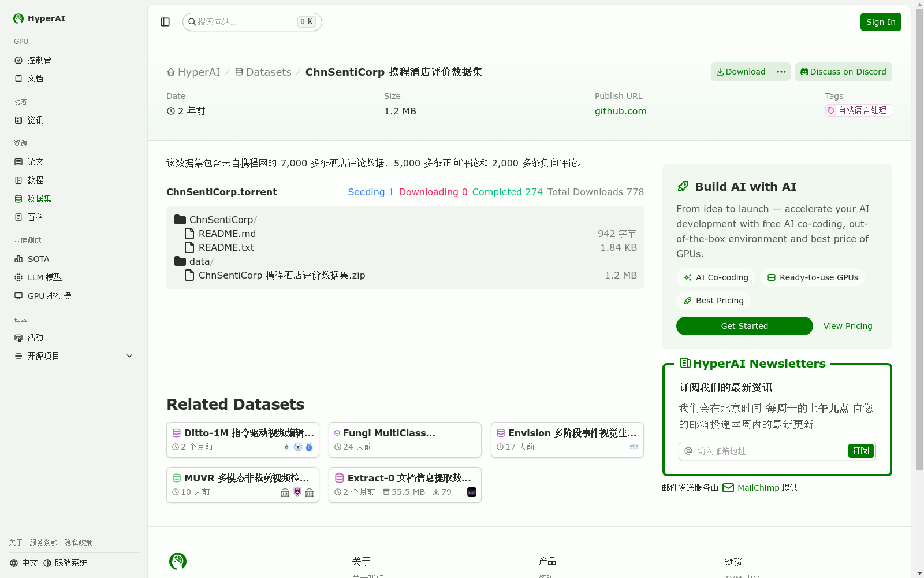This screenshot has height=578, width=924.
Task: Click the scrollbar down arrow
Action: tap(919, 573)
